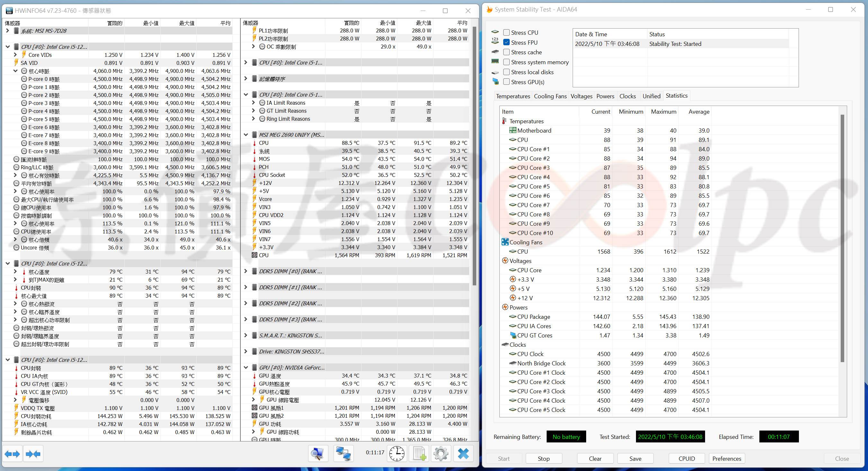Image resolution: width=868 pixels, height=471 pixels.
Task: Enable the Stress system memory checkbox
Action: click(x=506, y=62)
